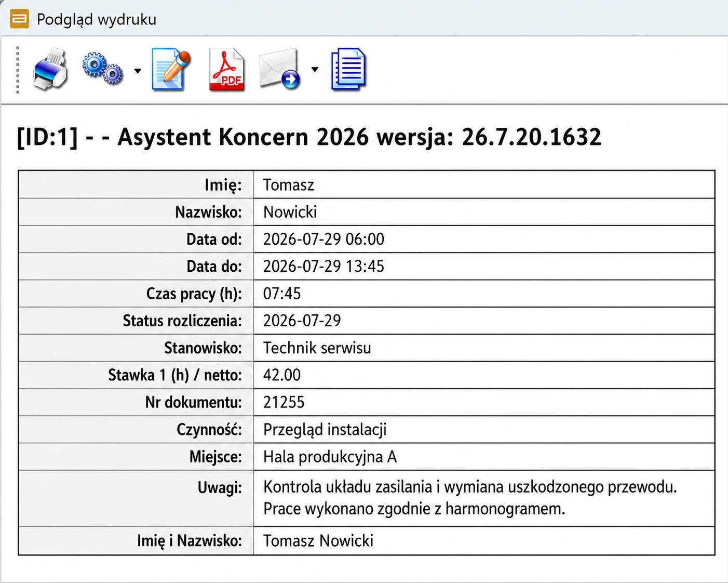Select the value Nowicki in Nazwisko row
728x583 pixels.
coord(290,212)
